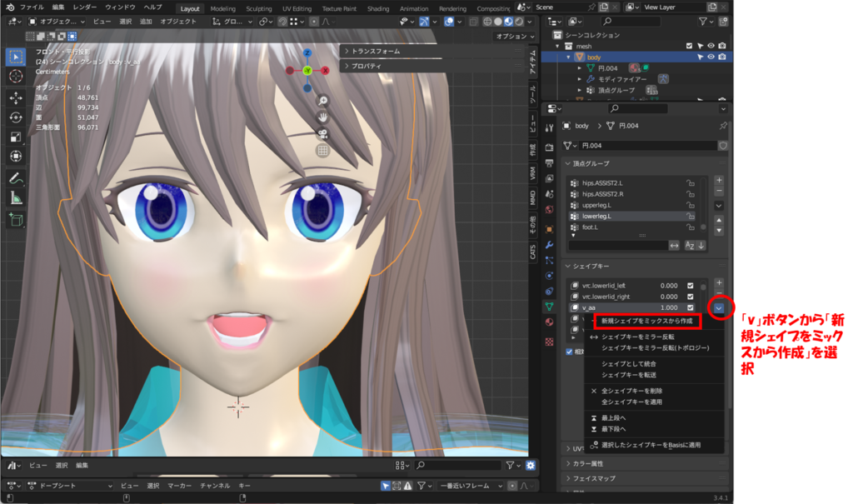
Task: Open the Material properties tab icon
Action: click(549, 322)
